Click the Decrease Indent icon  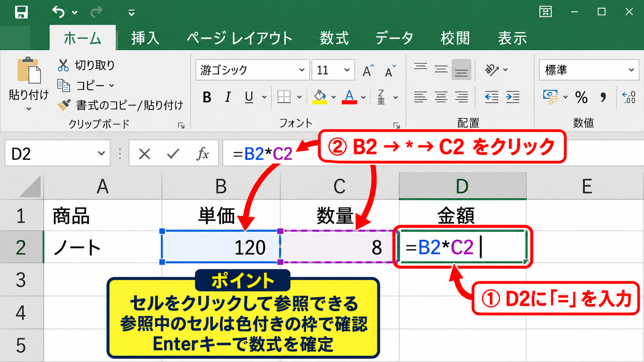pos(491,97)
